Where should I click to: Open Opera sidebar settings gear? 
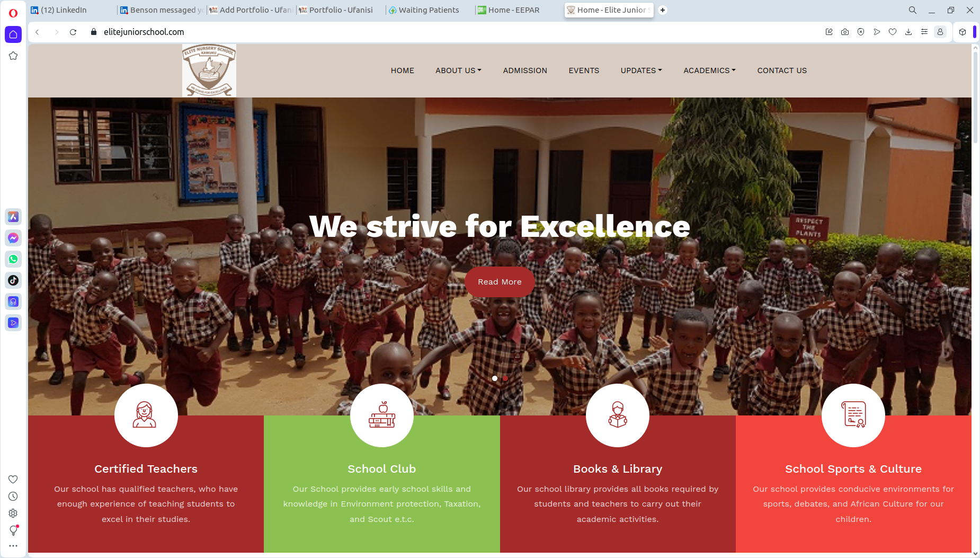(13, 513)
